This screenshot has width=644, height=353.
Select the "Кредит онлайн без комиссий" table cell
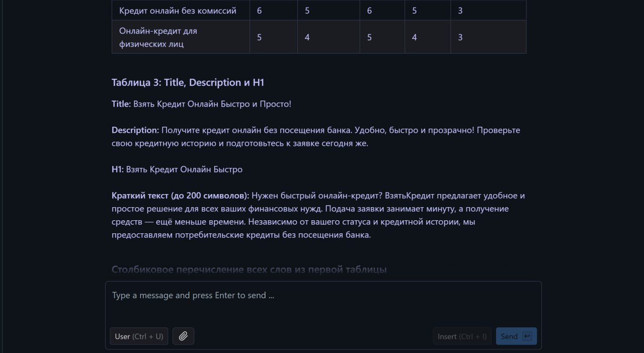178,11
